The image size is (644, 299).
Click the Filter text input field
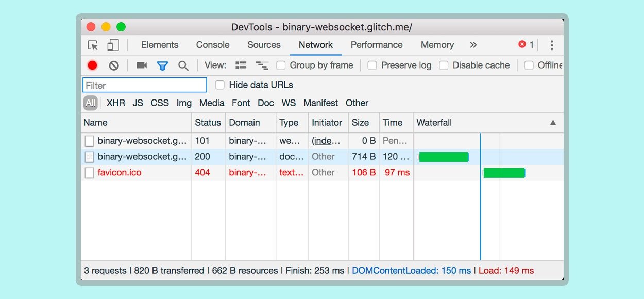[145, 85]
